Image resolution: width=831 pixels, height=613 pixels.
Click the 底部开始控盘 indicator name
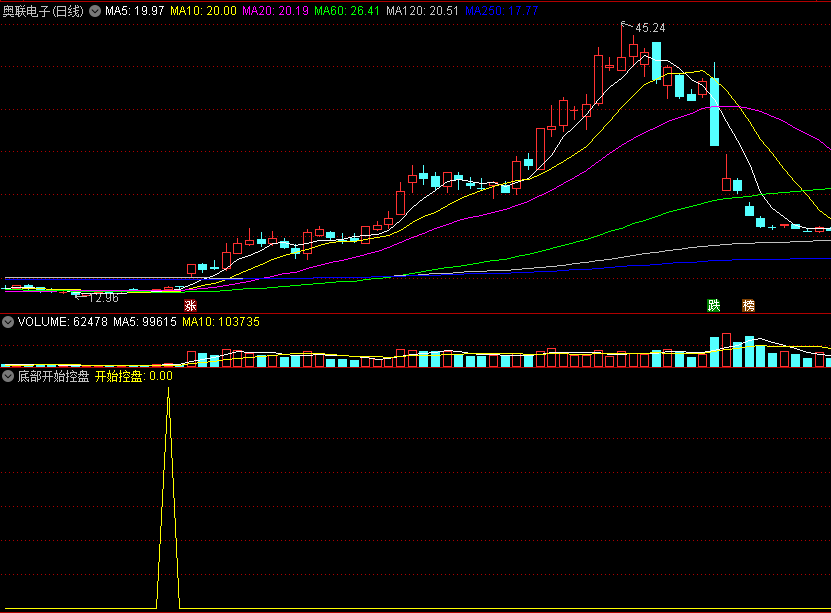pos(54,377)
